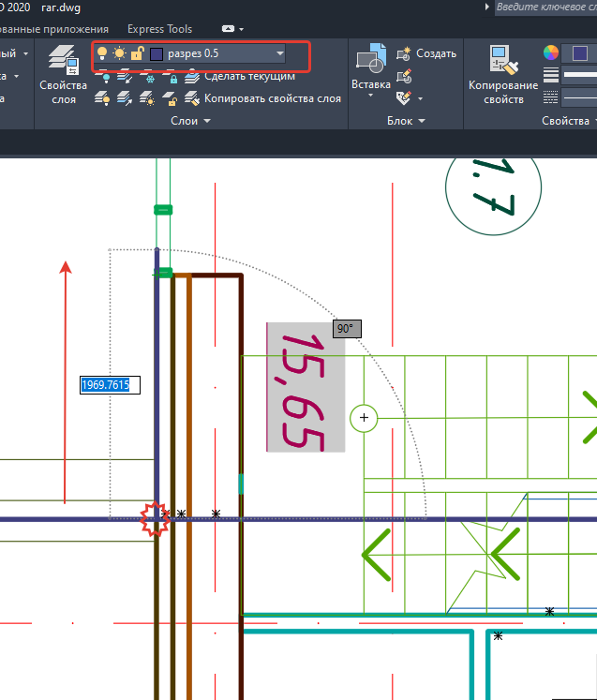Expand the 'Слои' panel

190,121
